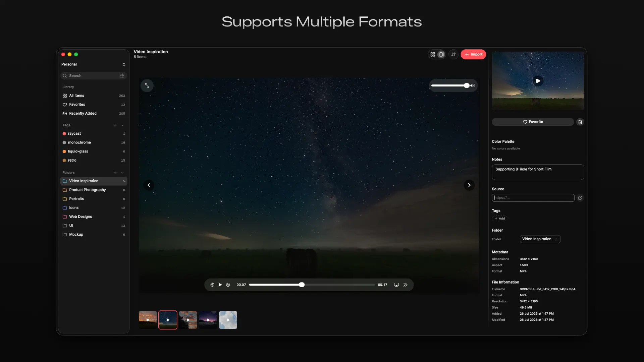Switch to grid view layout
This screenshot has height=362, width=644.
[433, 54]
